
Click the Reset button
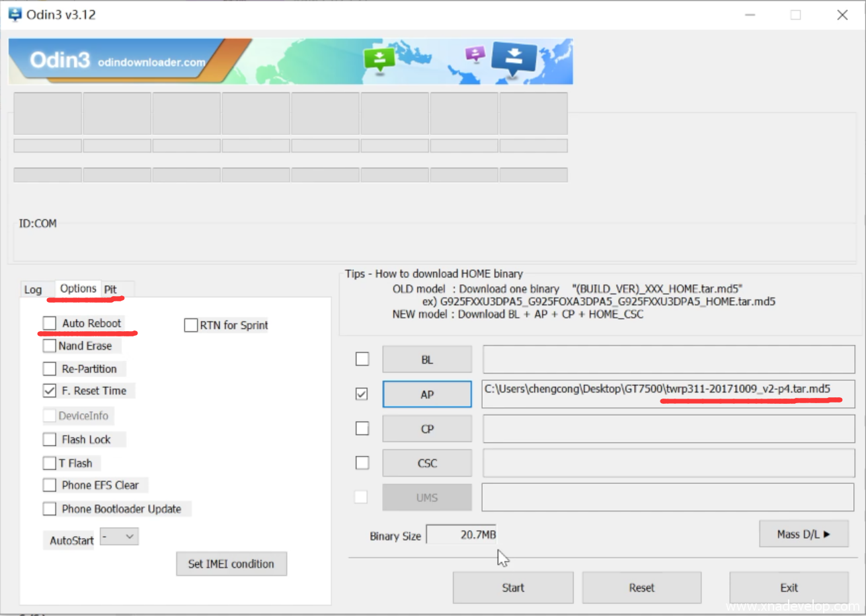[x=641, y=588]
